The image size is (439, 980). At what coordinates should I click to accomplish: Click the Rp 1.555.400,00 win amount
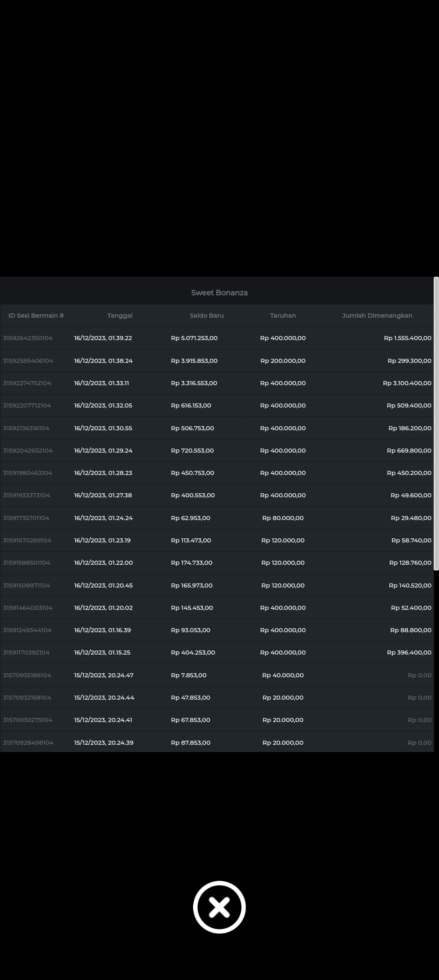pos(407,338)
